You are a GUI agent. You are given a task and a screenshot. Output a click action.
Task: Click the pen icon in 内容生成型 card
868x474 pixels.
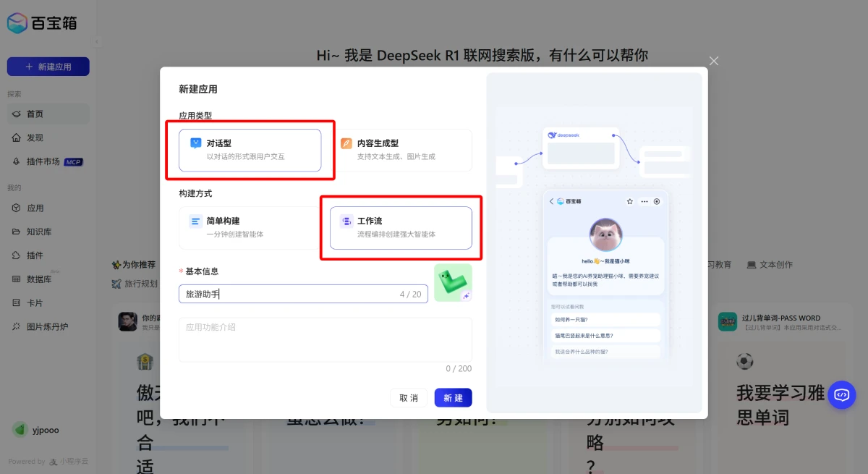click(346, 143)
